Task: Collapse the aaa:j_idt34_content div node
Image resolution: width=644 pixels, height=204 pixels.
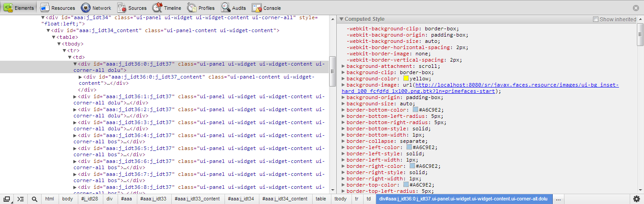Action: 48,30
